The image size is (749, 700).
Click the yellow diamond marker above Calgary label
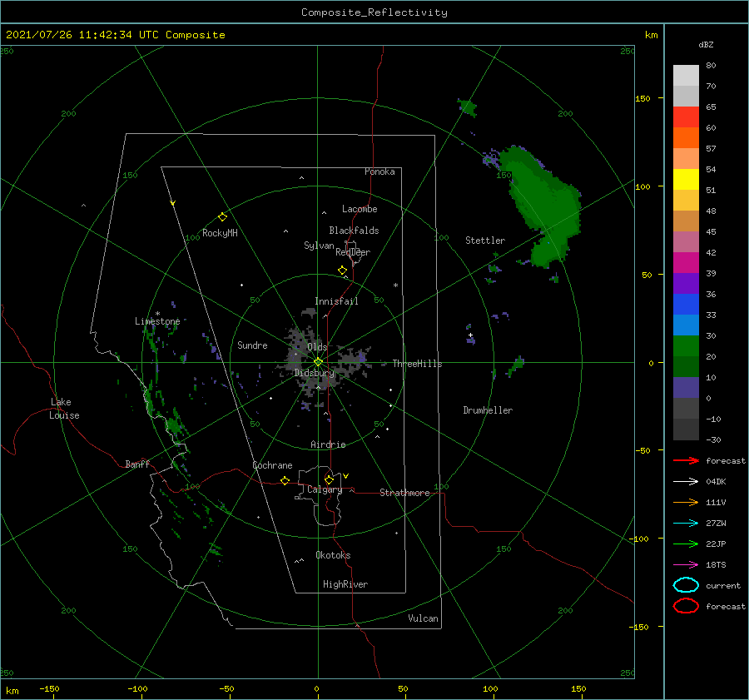[329, 479]
